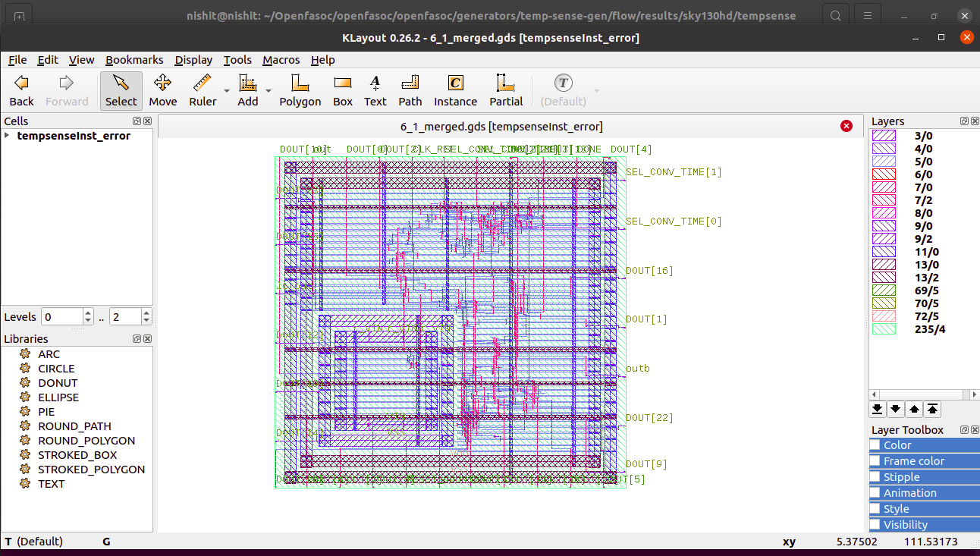Select the Partial editing tool
Image resolution: width=980 pixels, height=556 pixels.
[505, 90]
